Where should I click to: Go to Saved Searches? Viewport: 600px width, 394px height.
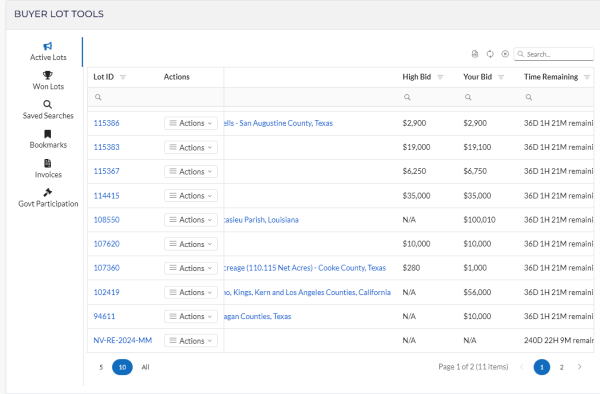pyautogui.click(x=48, y=110)
